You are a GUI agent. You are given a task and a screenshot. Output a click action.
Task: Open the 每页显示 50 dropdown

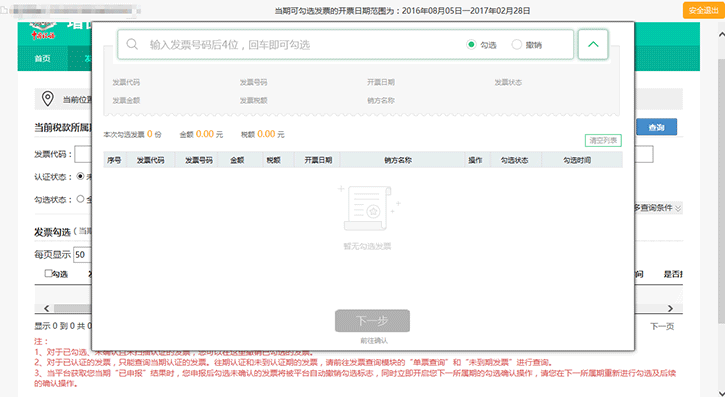point(83,255)
